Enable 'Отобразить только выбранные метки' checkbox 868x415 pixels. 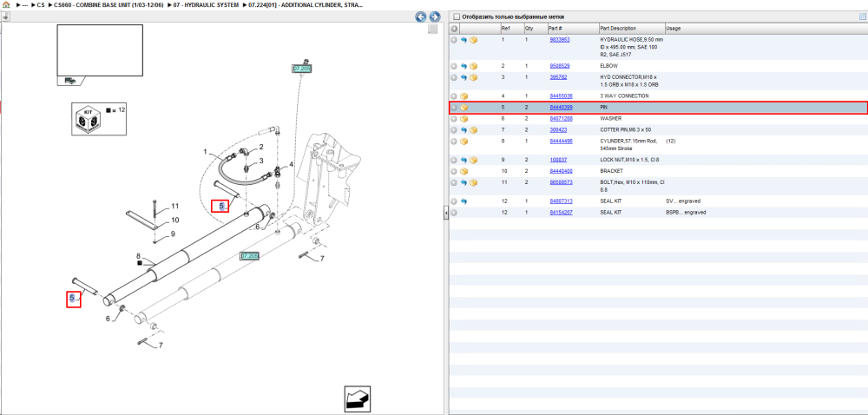(457, 16)
